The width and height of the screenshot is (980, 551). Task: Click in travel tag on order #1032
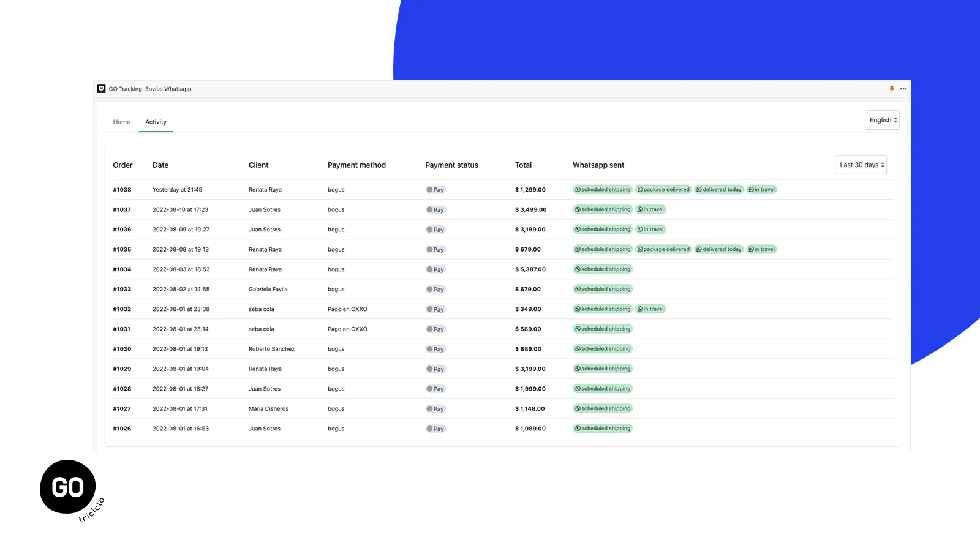tap(650, 309)
